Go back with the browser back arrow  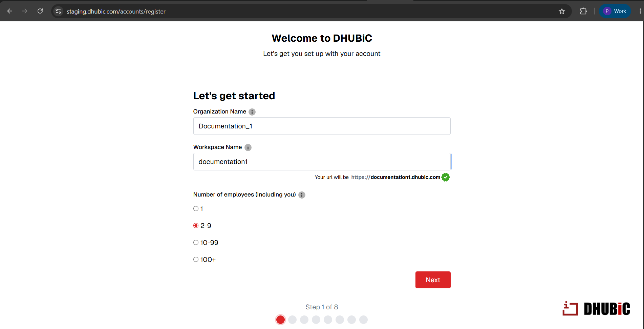coord(10,11)
